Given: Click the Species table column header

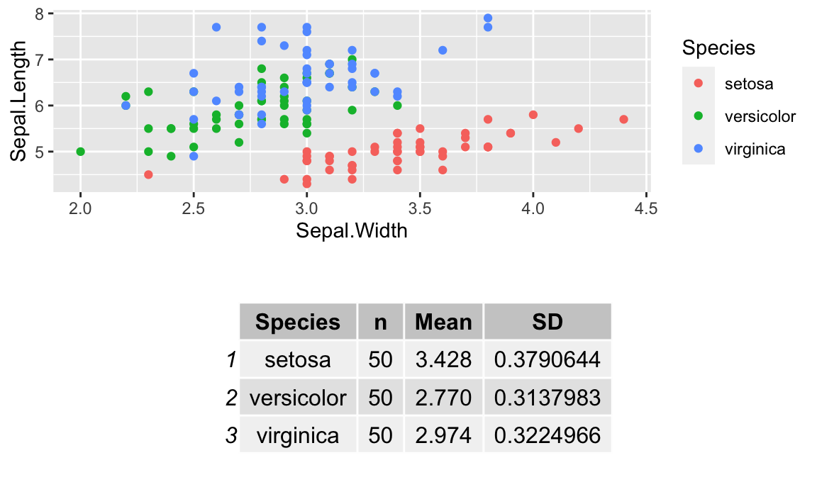Looking at the screenshot, I should pos(298,322).
